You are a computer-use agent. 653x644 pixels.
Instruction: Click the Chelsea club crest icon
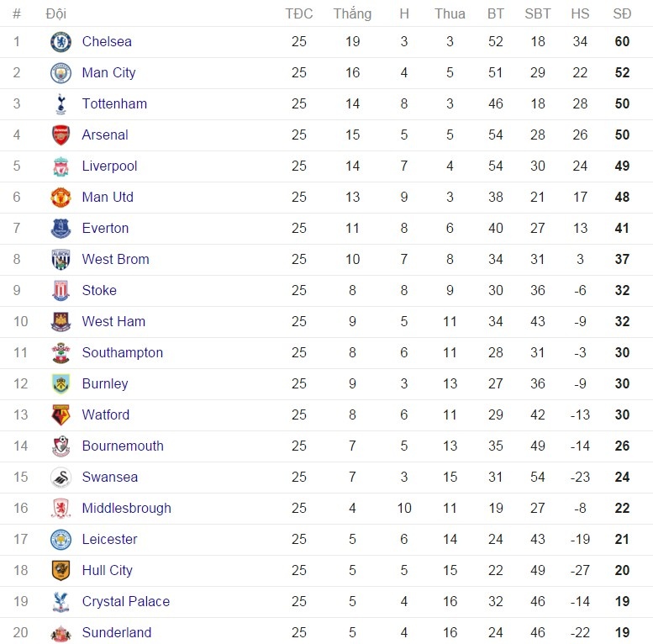coord(61,42)
